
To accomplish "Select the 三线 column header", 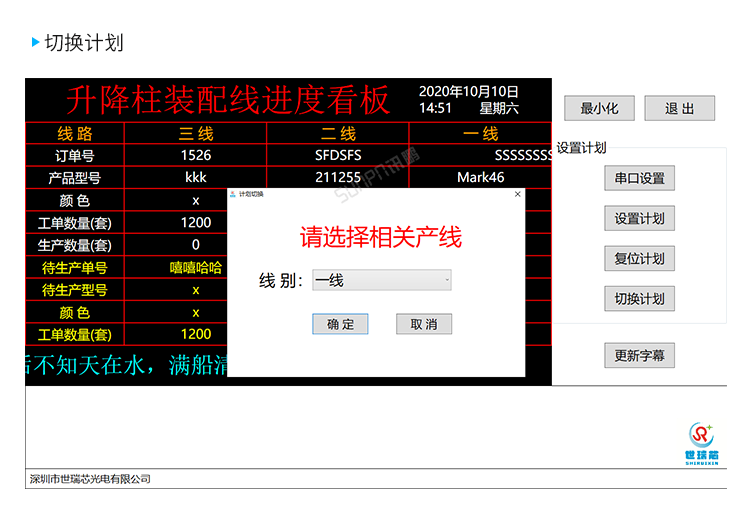I will (x=196, y=134).
